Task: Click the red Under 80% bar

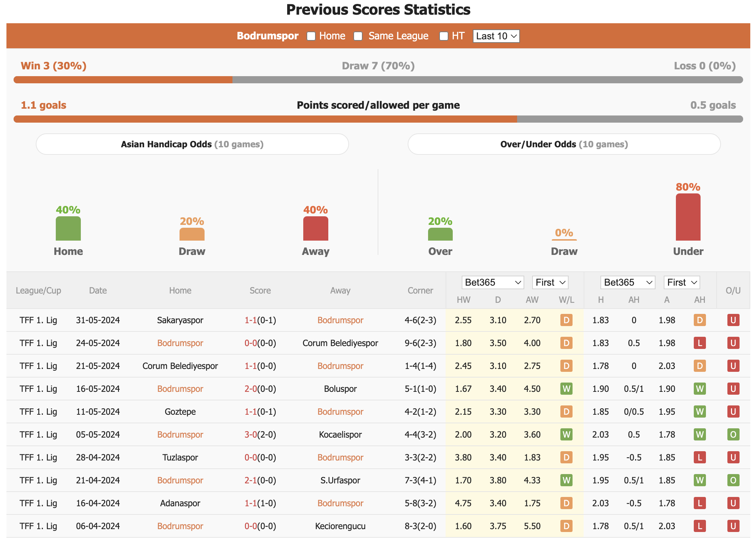Action: (x=688, y=217)
